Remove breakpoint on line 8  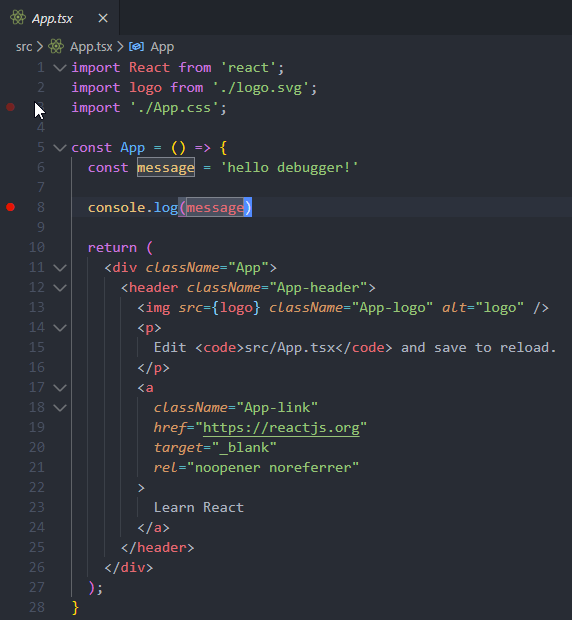tap(11, 207)
